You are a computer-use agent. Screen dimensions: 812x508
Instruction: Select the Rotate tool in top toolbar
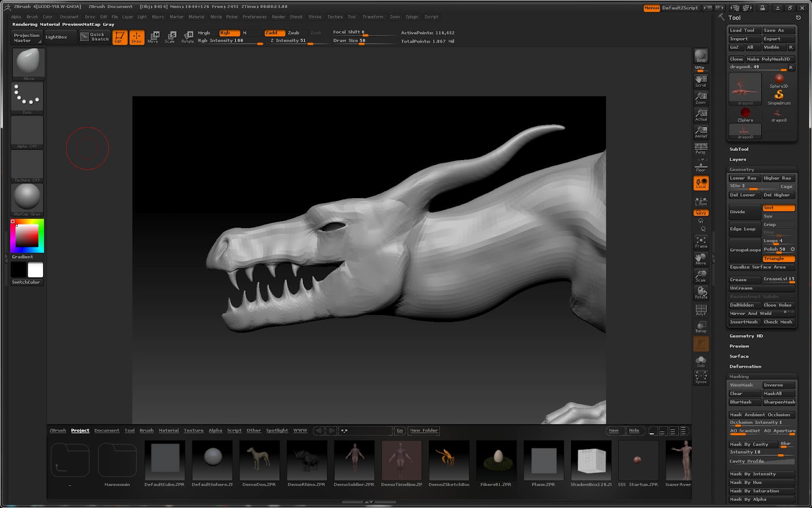[188, 37]
